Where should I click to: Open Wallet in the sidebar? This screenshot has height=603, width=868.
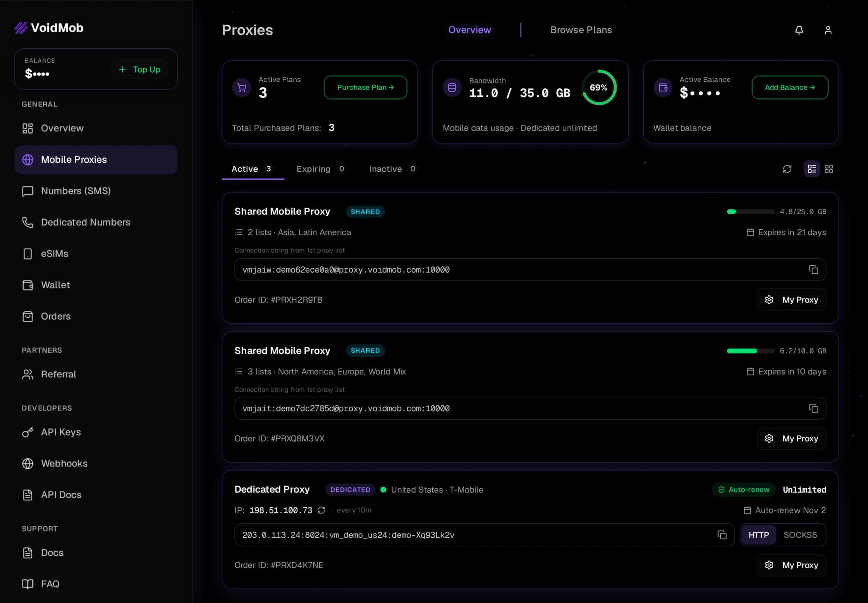[x=96, y=285]
